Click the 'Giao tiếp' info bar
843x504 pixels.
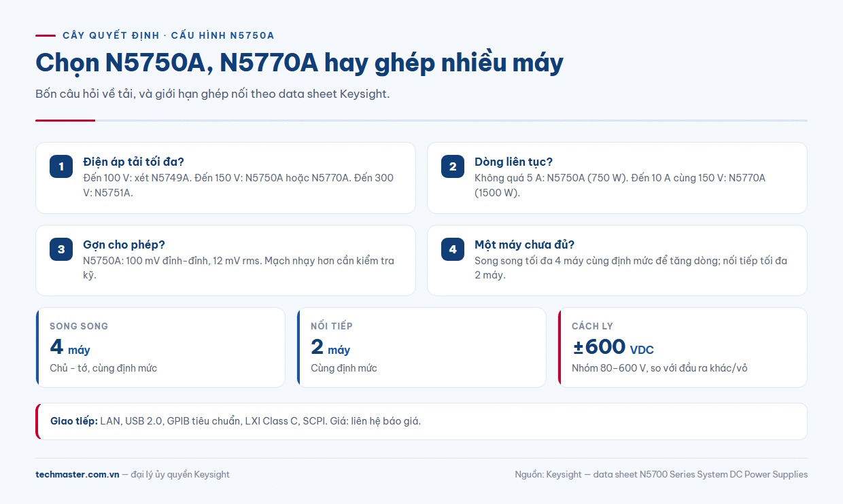click(x=421, y=421)
